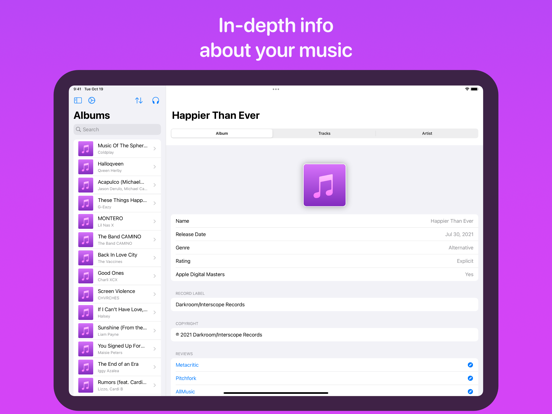552x414 pixels.
Task: Expand The Band CAMINO row chevron
Action: [x=155, y=239]
